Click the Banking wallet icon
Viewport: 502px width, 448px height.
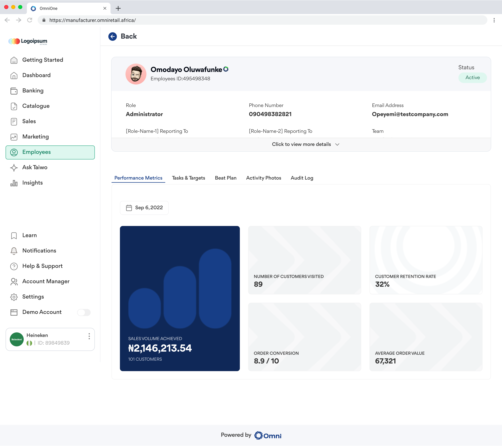point(14,91)
